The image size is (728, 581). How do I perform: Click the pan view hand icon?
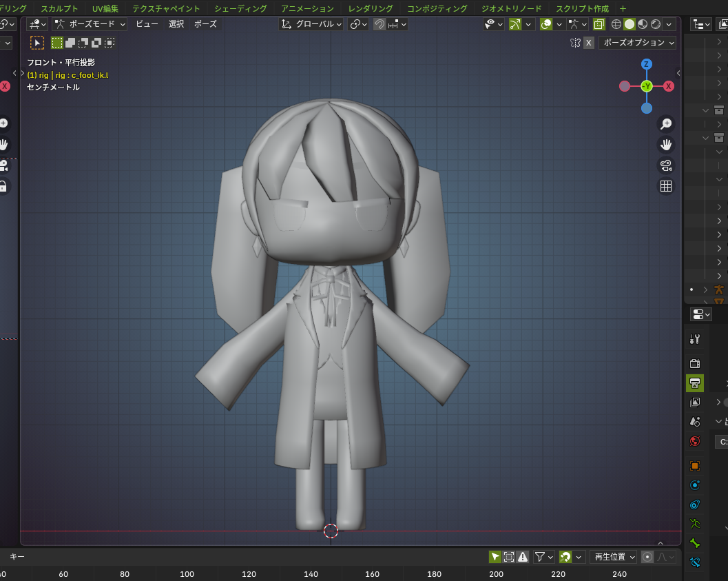click(666, 145)
